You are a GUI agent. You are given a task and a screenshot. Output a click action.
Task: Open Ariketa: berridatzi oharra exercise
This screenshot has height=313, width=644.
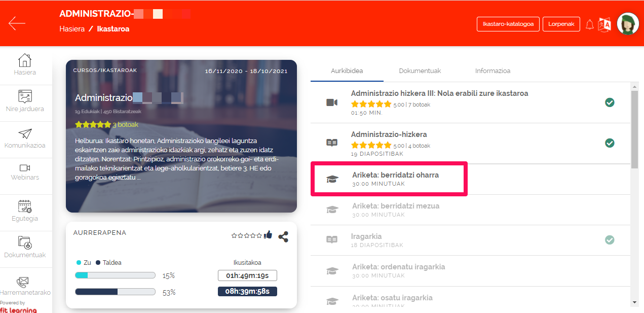click(x=395, y=175)
